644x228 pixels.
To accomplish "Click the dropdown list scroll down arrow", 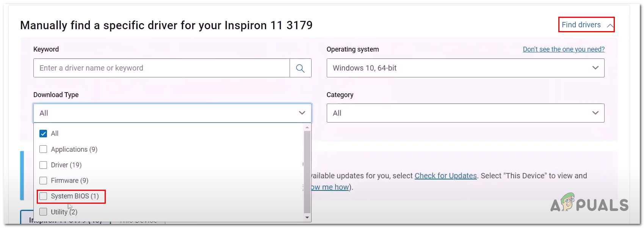I will pos(307,218).
